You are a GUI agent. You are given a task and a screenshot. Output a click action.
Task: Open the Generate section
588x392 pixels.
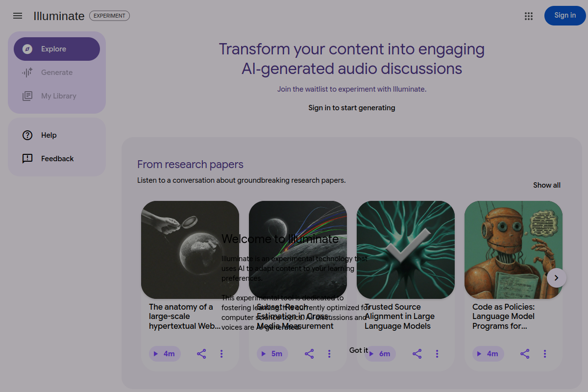tap(57, 73)
